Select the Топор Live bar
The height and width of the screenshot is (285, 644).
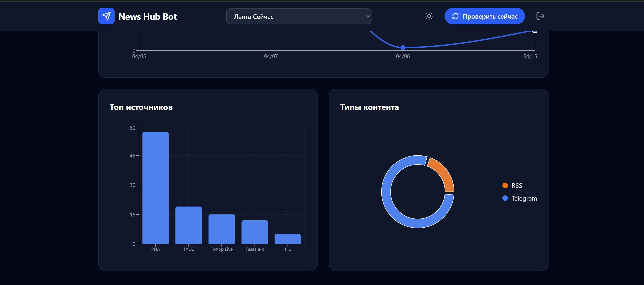221,229
